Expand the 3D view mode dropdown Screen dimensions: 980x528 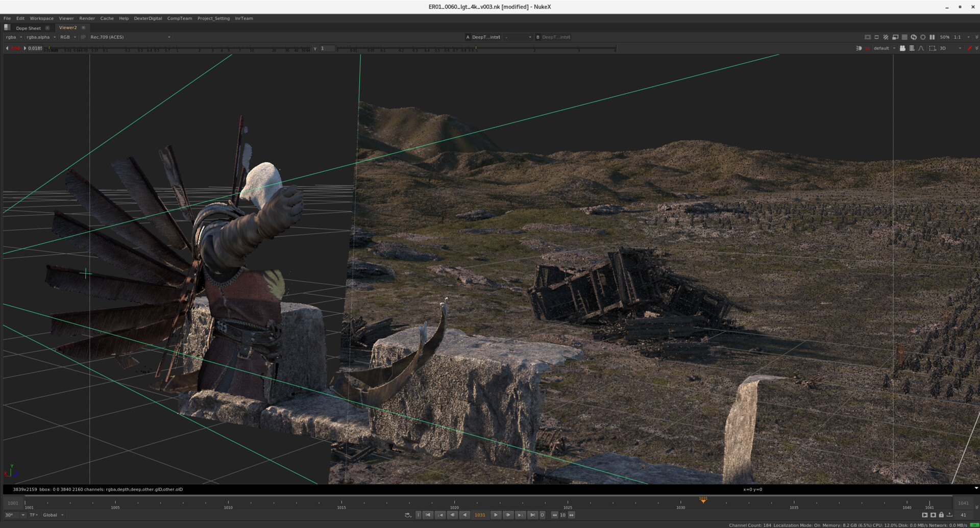951,48
